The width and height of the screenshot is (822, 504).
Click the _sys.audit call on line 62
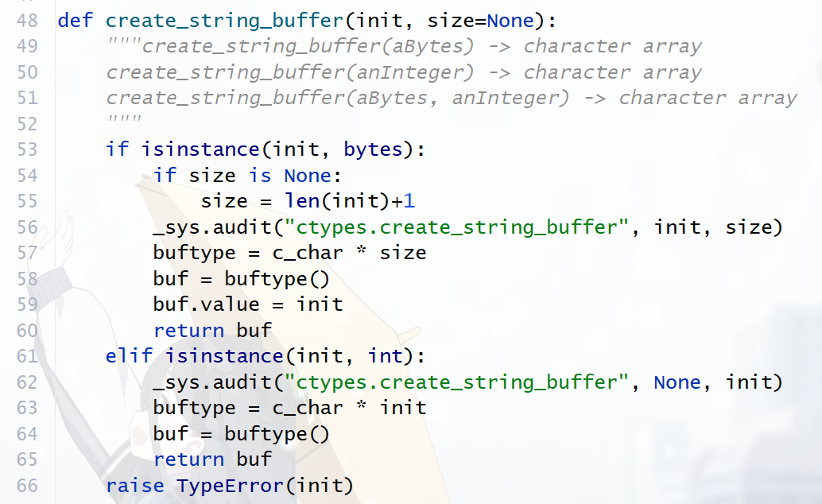pos(214,382)
